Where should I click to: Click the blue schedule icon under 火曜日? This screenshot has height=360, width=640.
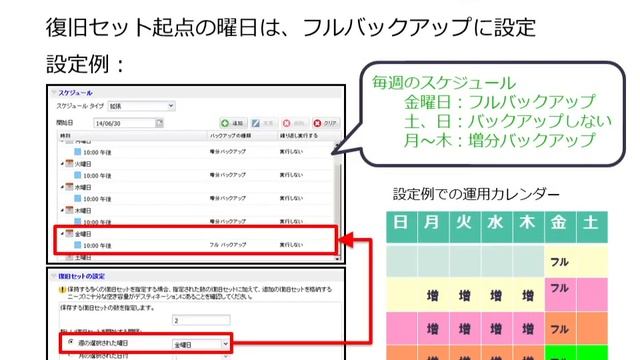click(78, 175)
